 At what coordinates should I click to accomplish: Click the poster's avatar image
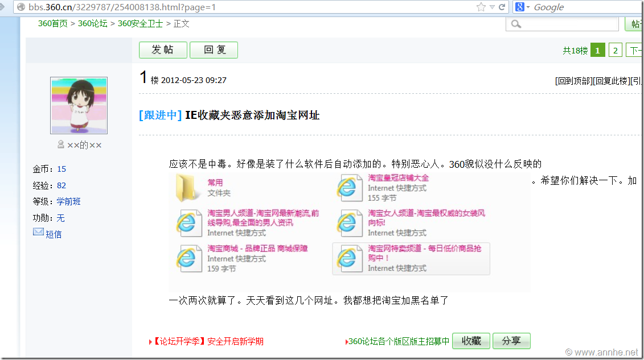[x=79, y=106]
